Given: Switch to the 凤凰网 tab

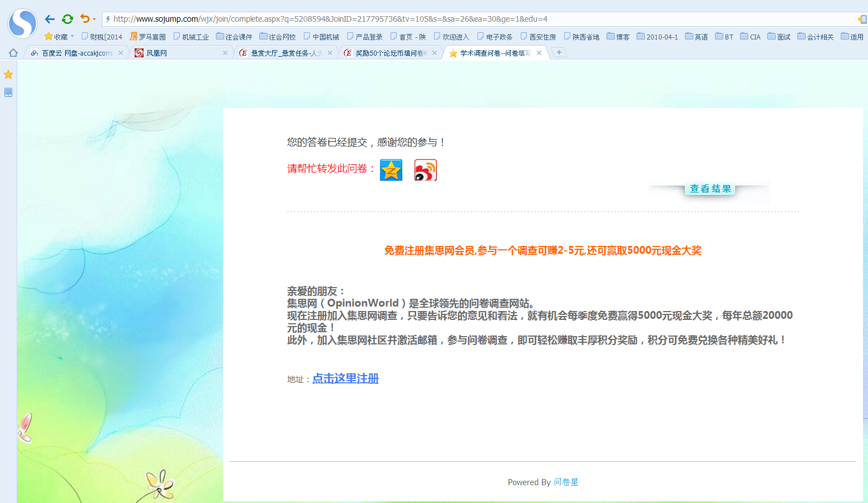Looking at the screenshot, I should click(x=178, y=53).
